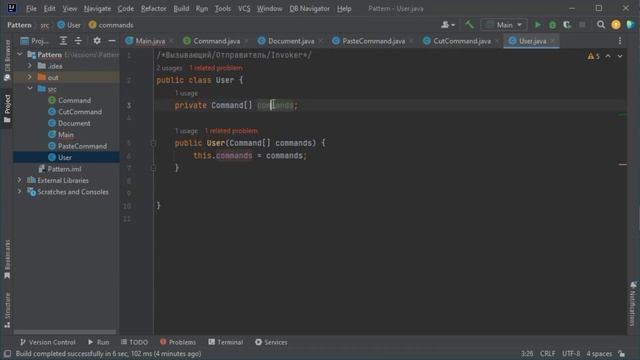
Task: Click the warnings indicator in editor
Action: [x=593, y=56]
